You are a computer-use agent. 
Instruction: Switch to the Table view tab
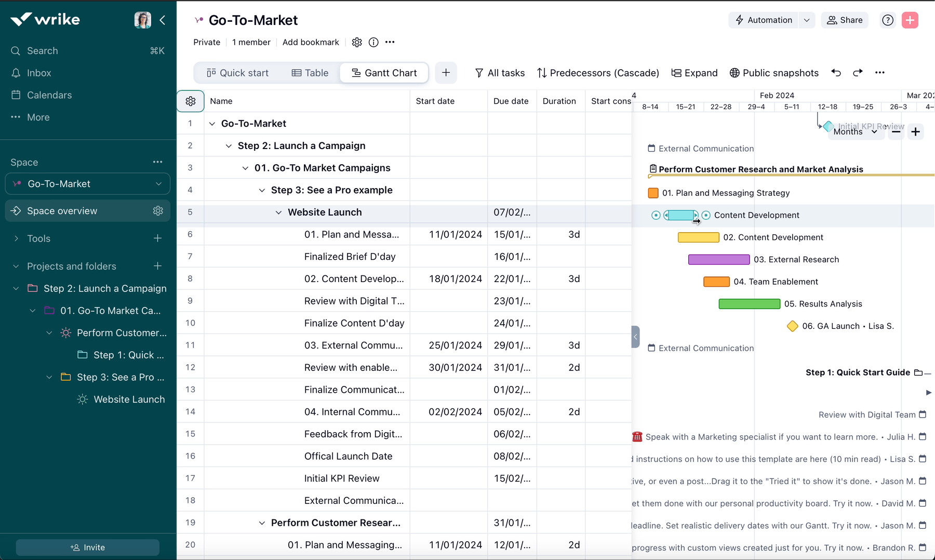pos(310,73)
